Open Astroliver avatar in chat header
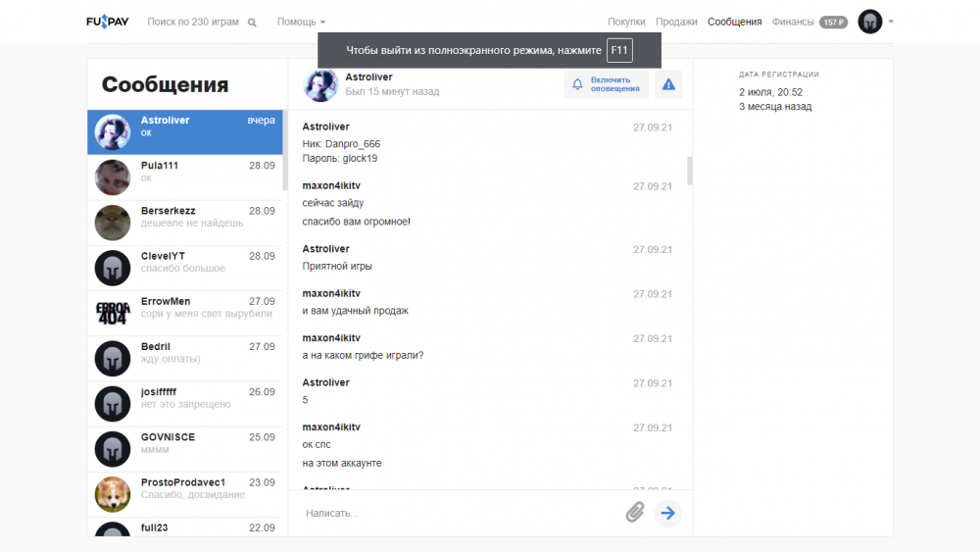This screenshot has height=552, width=980. tap(320, 84)
